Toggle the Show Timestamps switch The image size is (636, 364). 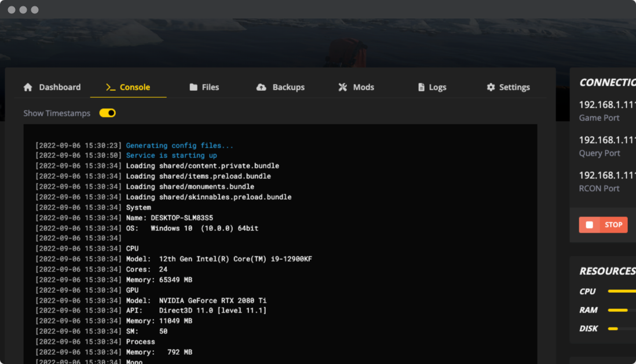tap(108, 113)
